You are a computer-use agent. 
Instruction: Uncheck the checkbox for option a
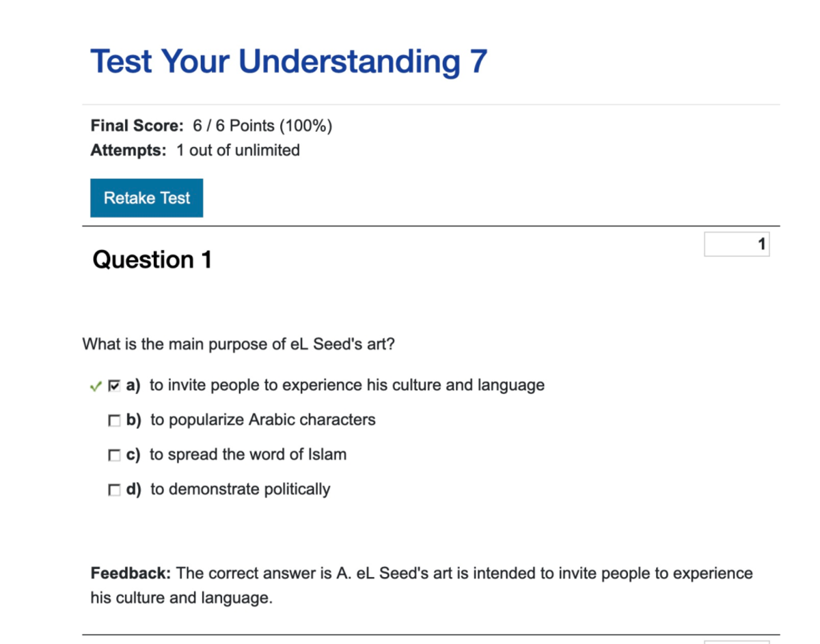click(x=114, y=386)
